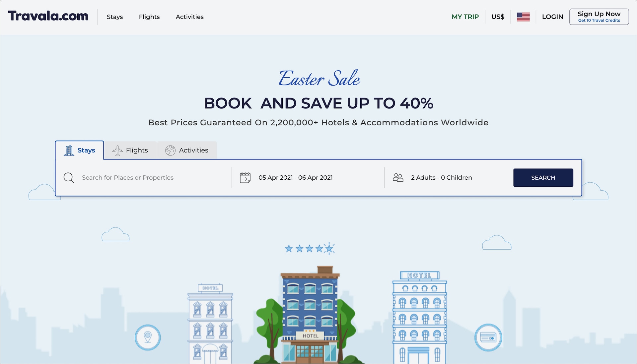Open the date range picker dropdown

coord(296,177)
